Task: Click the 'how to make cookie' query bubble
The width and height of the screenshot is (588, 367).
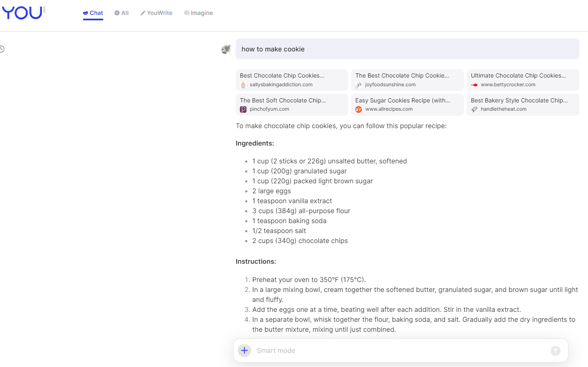Action: pos(407,49)
